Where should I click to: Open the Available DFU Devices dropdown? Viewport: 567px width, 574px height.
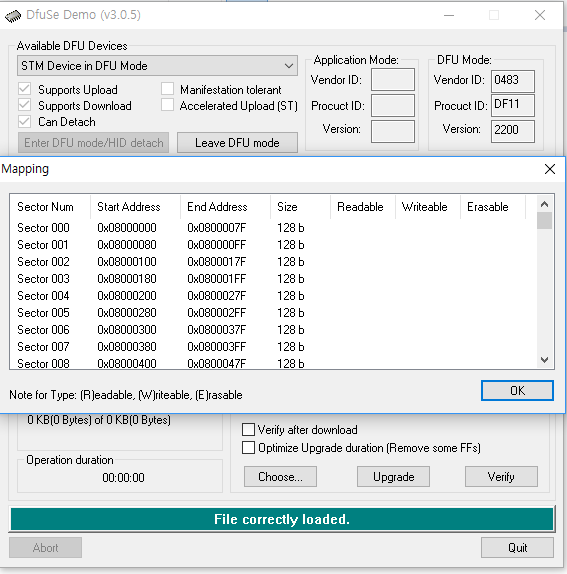157,66
